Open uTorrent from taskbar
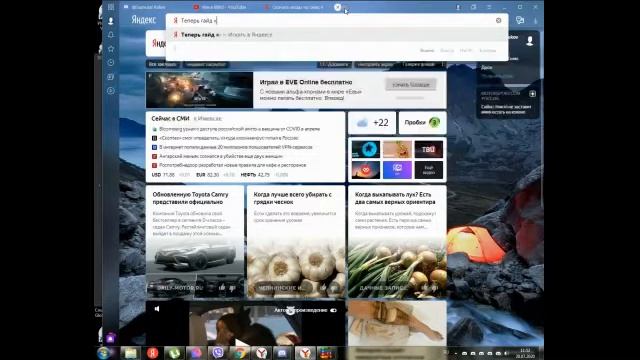The width and height of the screenshot is (640, 360). point(174,353)
